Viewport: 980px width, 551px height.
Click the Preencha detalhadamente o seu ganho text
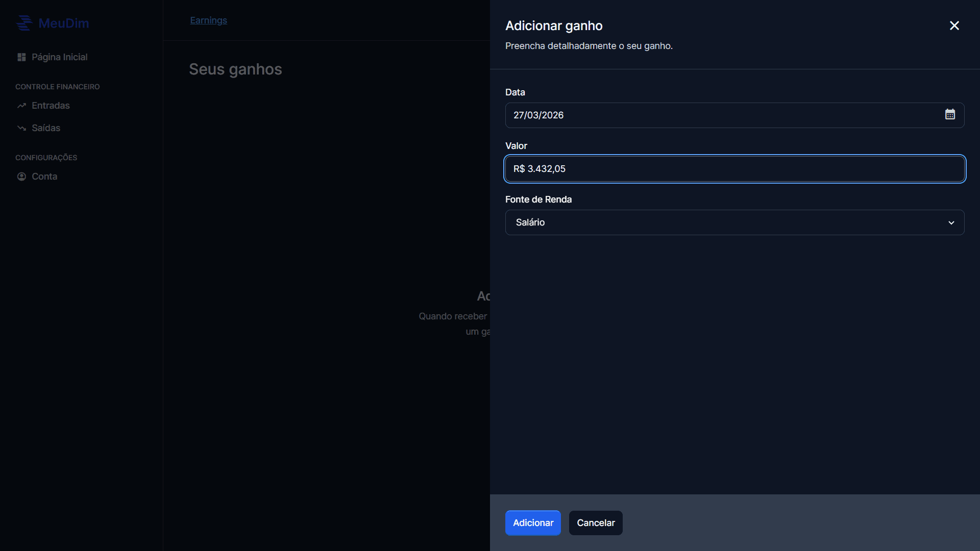pyautogui.click(x=589, y=46)
